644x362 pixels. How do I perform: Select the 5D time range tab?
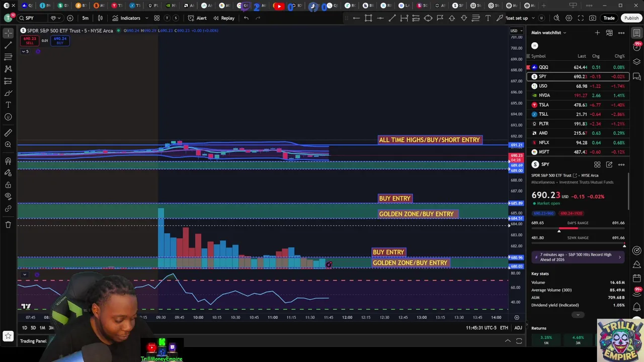pos(33,328)
